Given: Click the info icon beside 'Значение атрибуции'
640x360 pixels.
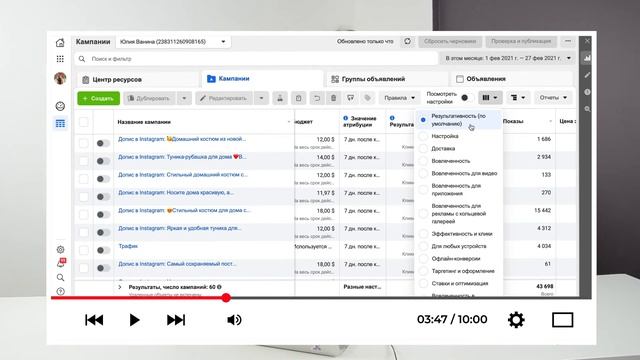Looking at the screenshot, I should (346, 118).
